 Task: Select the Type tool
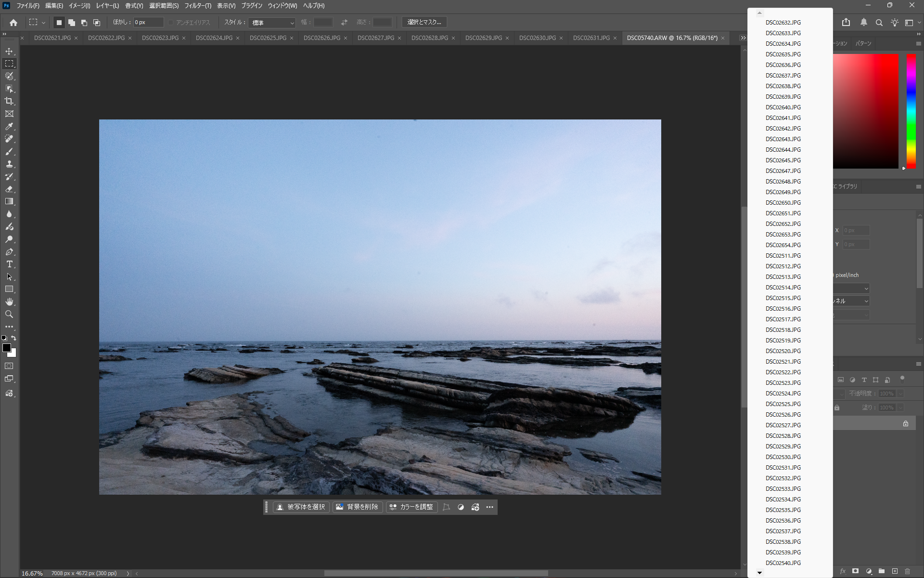(9, 264)
